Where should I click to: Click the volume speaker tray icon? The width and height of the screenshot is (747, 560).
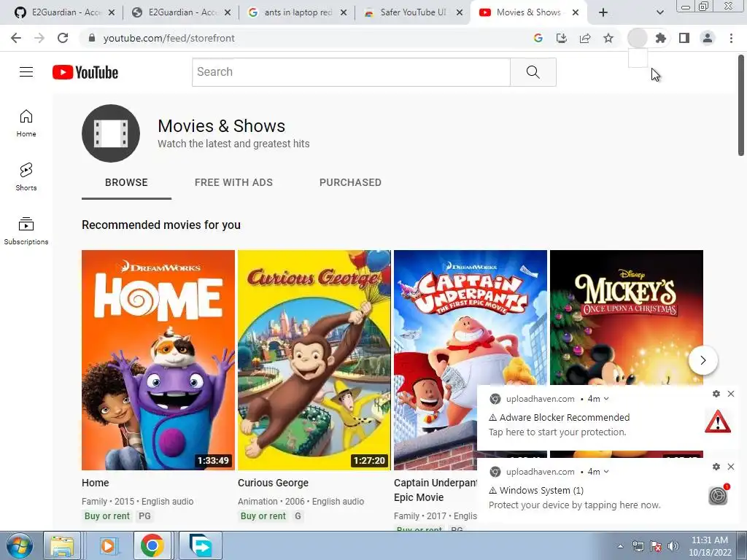click(x=673, y=546)
